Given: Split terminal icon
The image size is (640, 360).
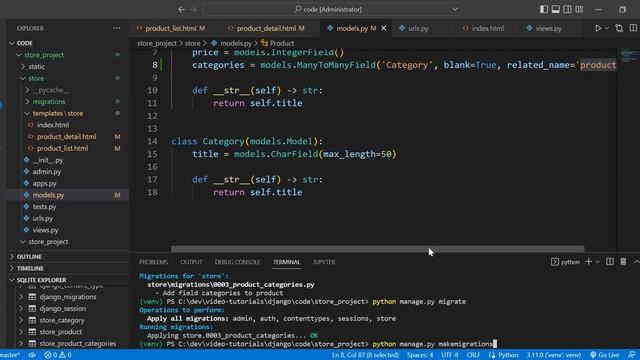Looking at the screenshot, I should pos(610,262).
